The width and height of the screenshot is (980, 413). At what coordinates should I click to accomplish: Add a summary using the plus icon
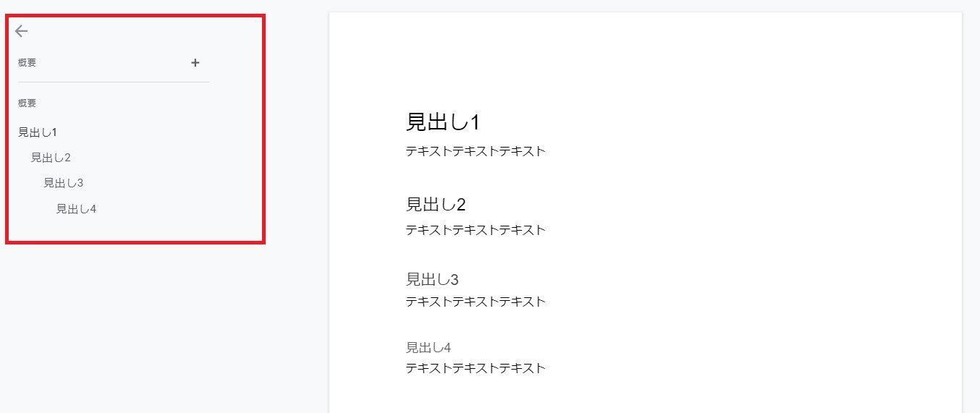point(195,63)
